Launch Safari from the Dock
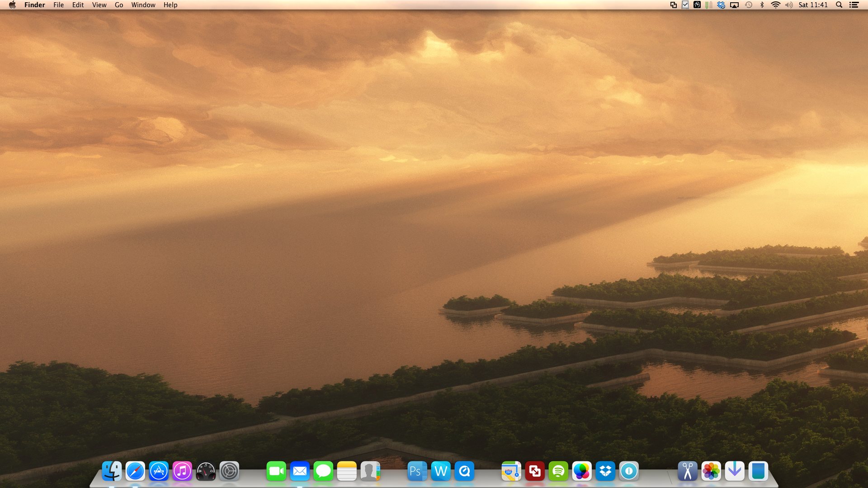Viewport: 868px width, 488px height. (135, 471)
